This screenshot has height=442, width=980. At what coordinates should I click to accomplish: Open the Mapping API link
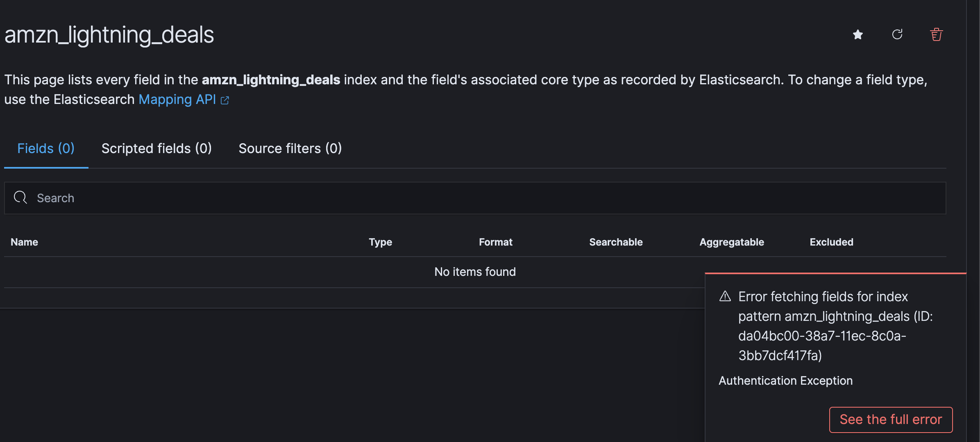click(x=177, y=99)
